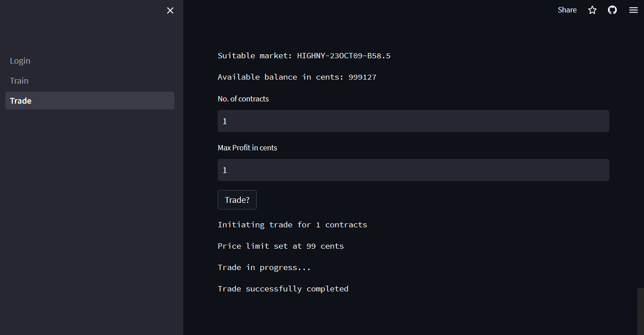Click the available balance 999127 text
The image size is (644, 335).
[x=297, y=77]
